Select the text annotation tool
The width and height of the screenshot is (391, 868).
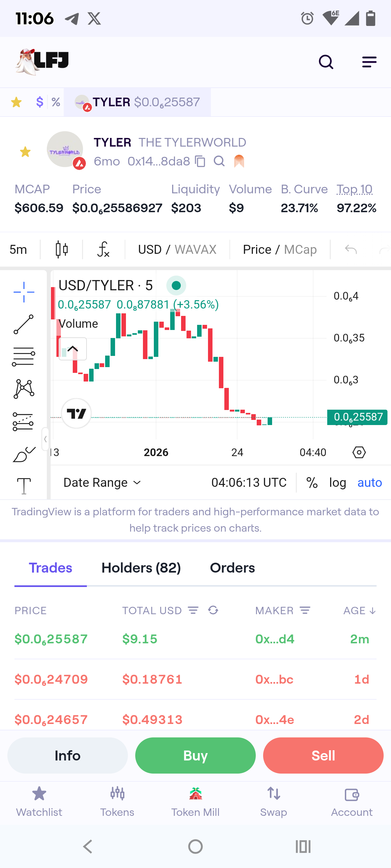point(24,486)
